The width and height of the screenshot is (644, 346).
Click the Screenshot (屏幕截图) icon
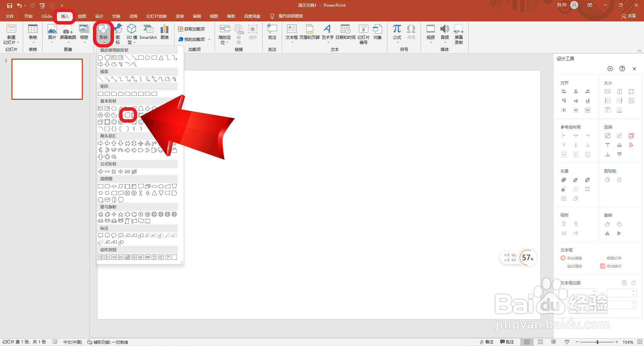[x=68, y=29]
